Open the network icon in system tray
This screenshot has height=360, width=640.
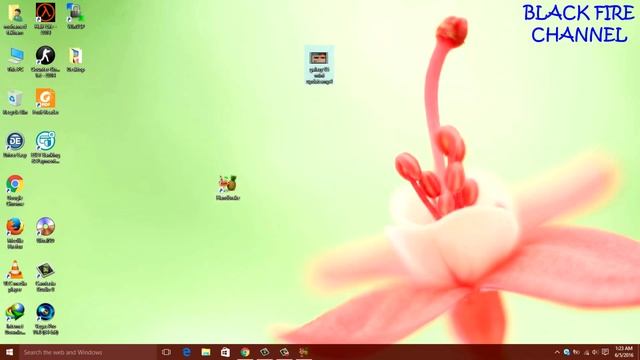[x=586, y=352]
